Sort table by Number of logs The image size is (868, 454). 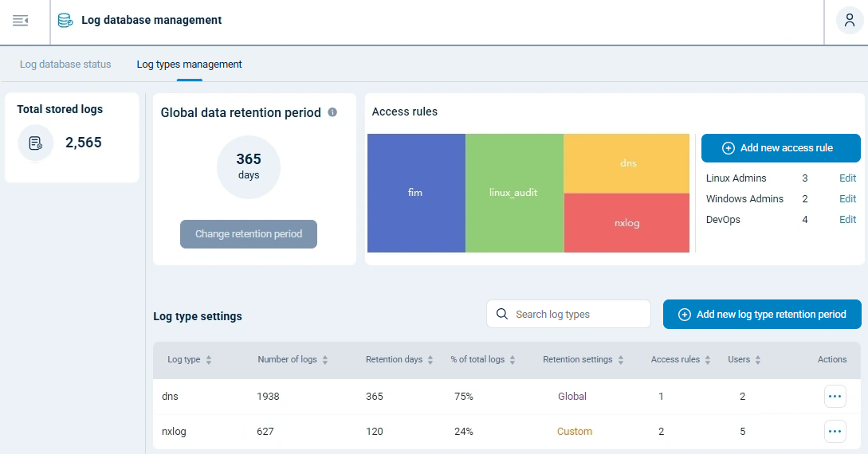325,360
